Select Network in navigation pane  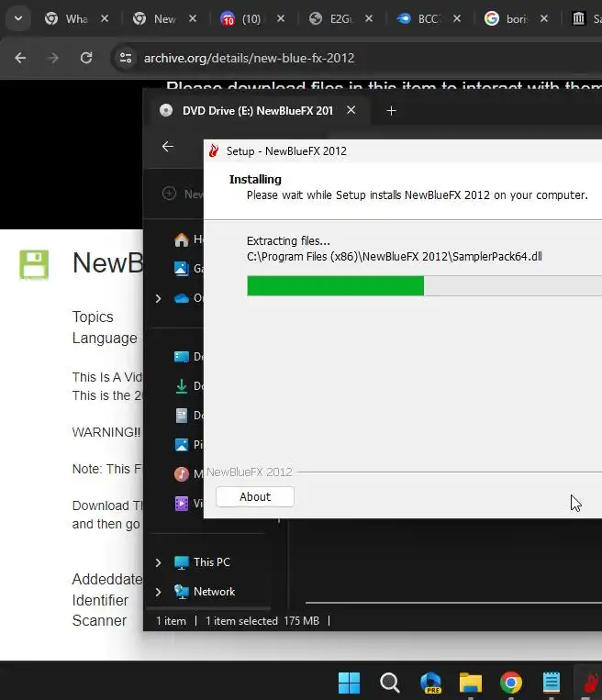click(204, 592)
